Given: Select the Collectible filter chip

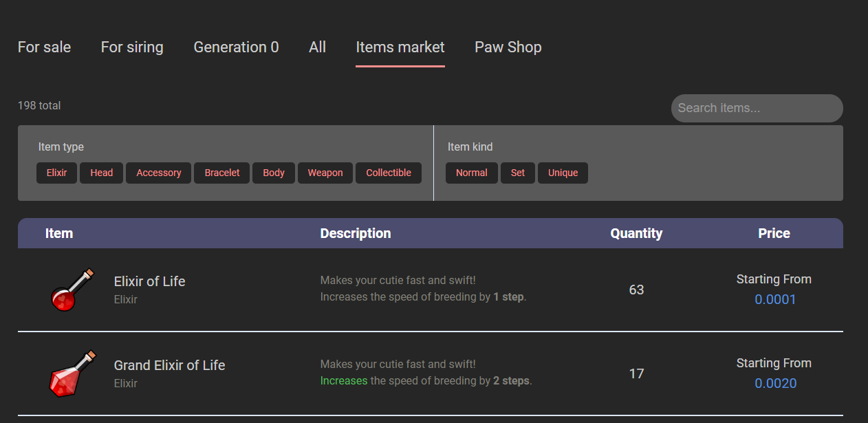Looking at the screenshot, I should pyautogui.click(x=388, y=173).
